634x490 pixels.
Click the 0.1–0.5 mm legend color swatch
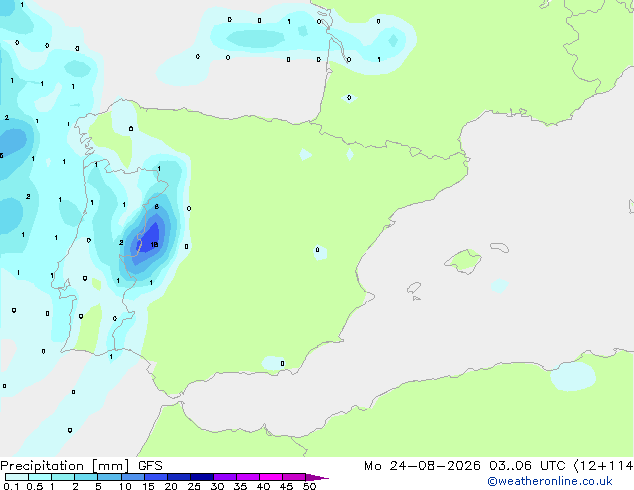pyautogui.click(x=17, y=477)
